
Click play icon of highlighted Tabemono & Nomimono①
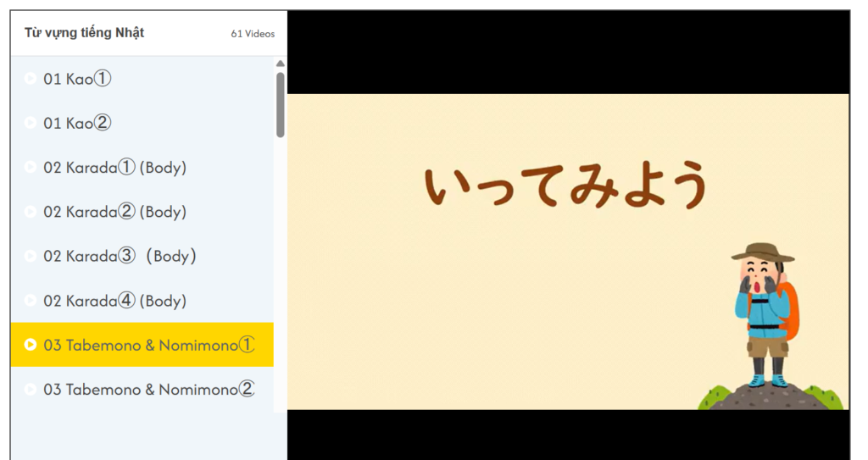(31, 345)
